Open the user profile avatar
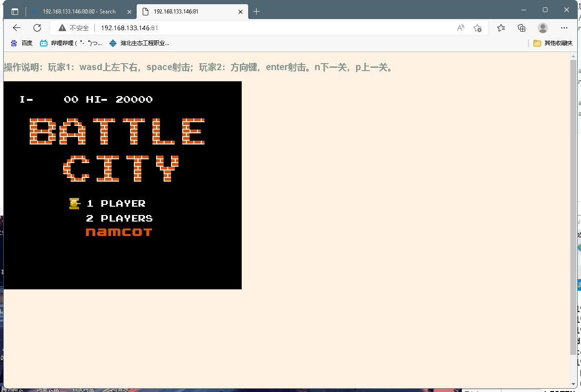 point(543,28)
